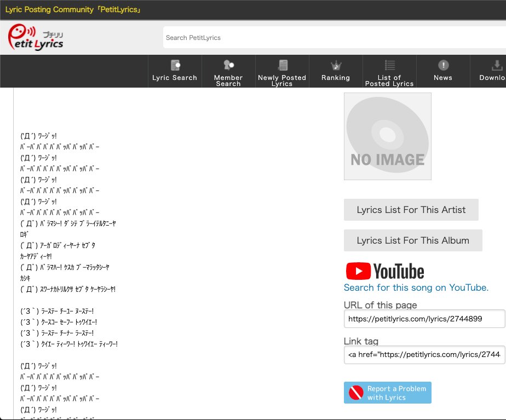Focus the Search PetitLyrics field
The image size is (506, 420).
(334, 37)
